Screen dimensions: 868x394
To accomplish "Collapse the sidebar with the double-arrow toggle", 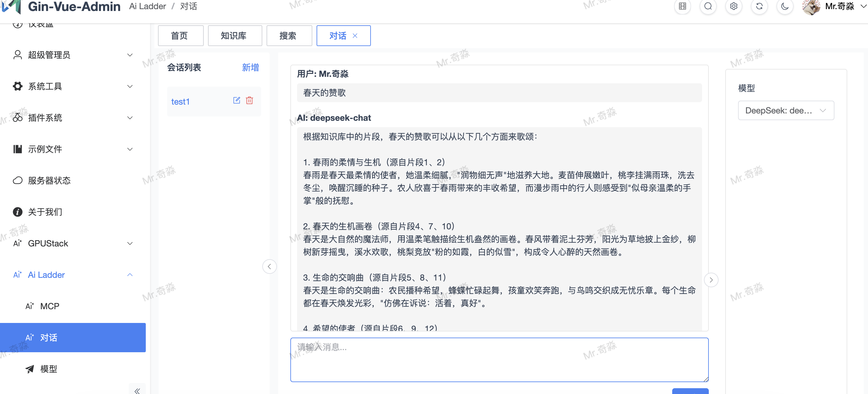I will pos(137,391).
